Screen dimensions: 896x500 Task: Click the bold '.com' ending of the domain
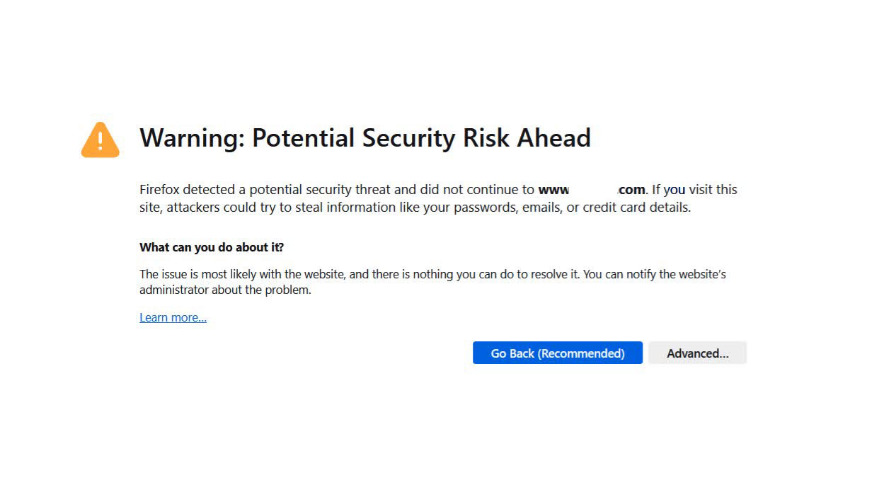click(x=631, y=189)
